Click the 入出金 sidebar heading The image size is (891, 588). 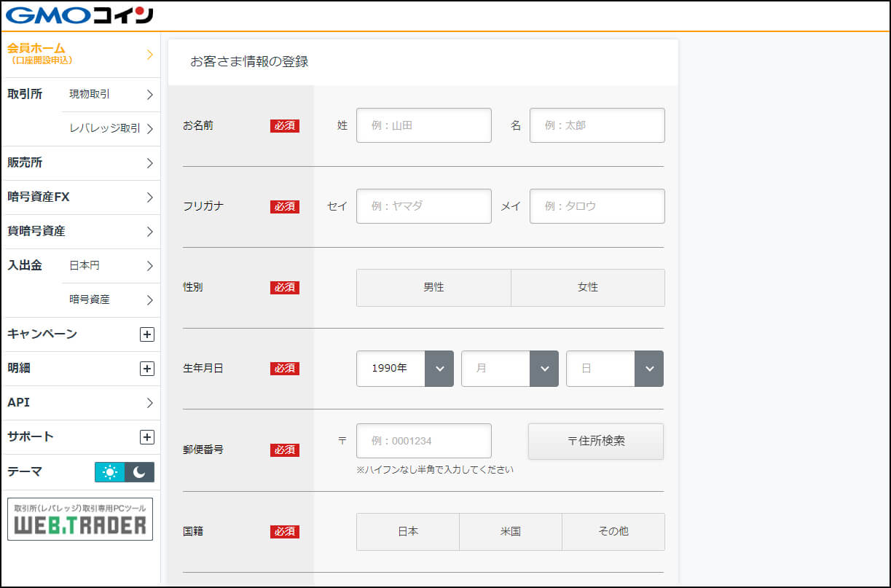click(25, 265)
